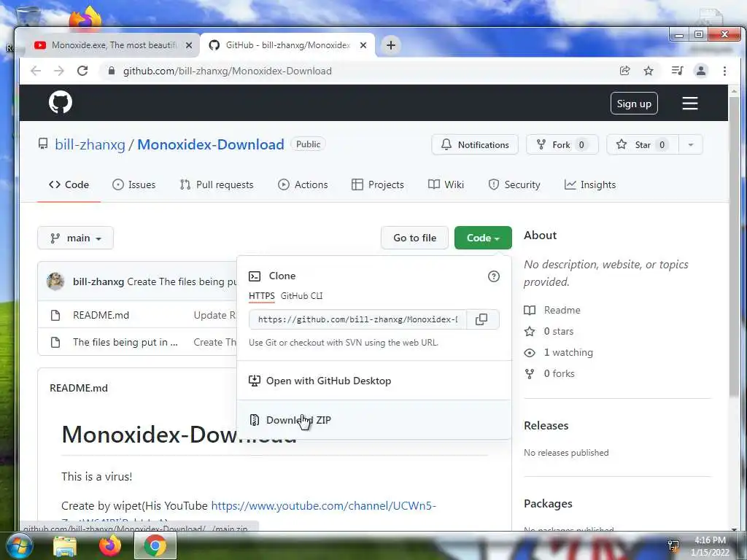Star the repository
The height and width of the screenshot is (560, 747).
coord(643,145)
